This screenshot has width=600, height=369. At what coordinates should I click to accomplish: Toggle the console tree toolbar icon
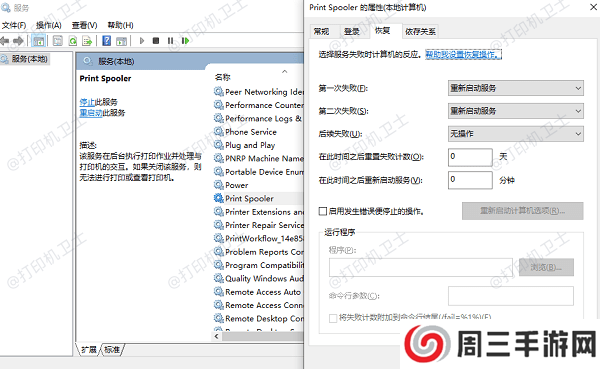(x=38, y=41)
